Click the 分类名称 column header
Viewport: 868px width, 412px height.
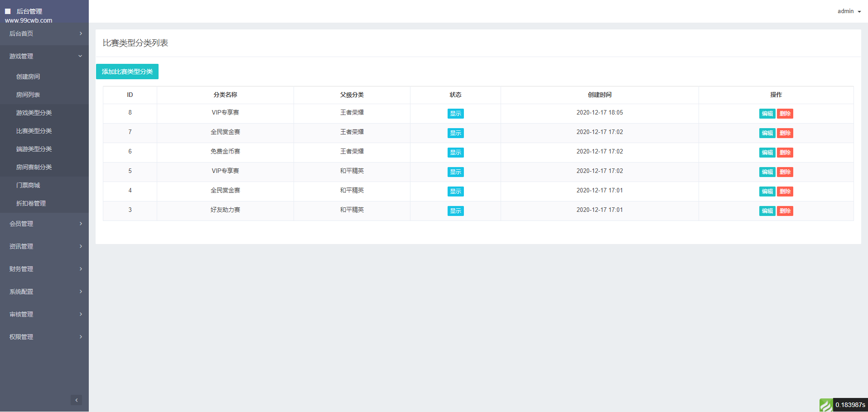[x=225, y=95]
